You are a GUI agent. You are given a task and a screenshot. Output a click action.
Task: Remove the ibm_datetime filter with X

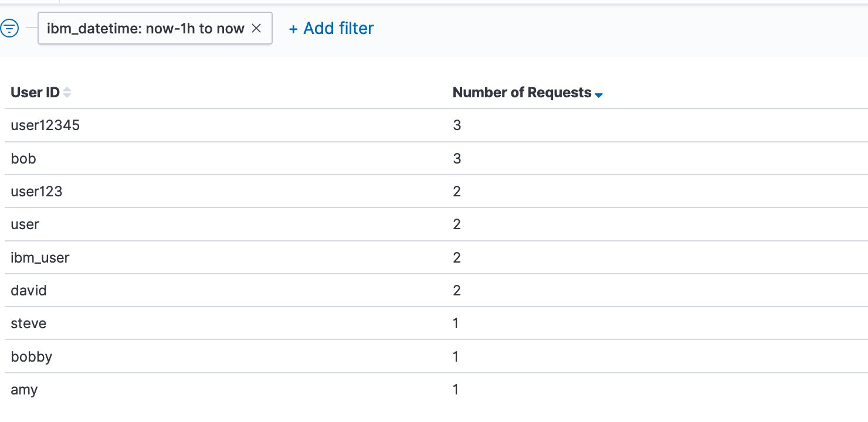[256, 28]
